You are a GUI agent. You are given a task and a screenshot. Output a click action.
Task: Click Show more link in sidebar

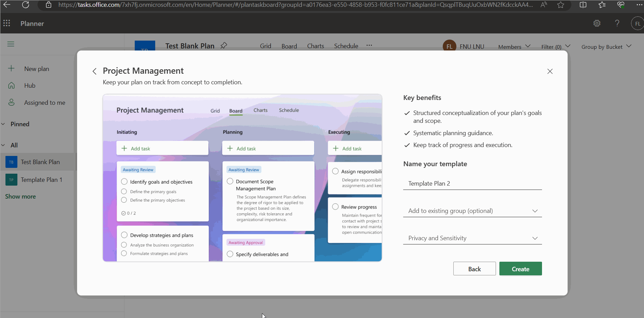click(20, 197)
